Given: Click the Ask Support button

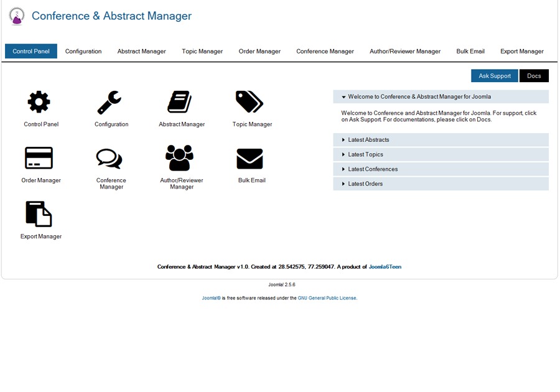Looking at the screenshot, I should [x=495, y=76].
